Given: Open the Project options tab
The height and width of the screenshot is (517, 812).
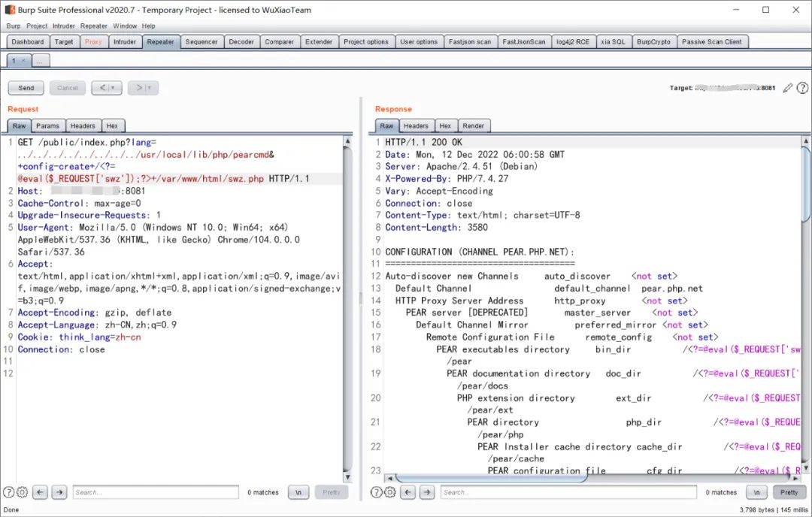Looking at the screenshot, I should pos(366,42).
